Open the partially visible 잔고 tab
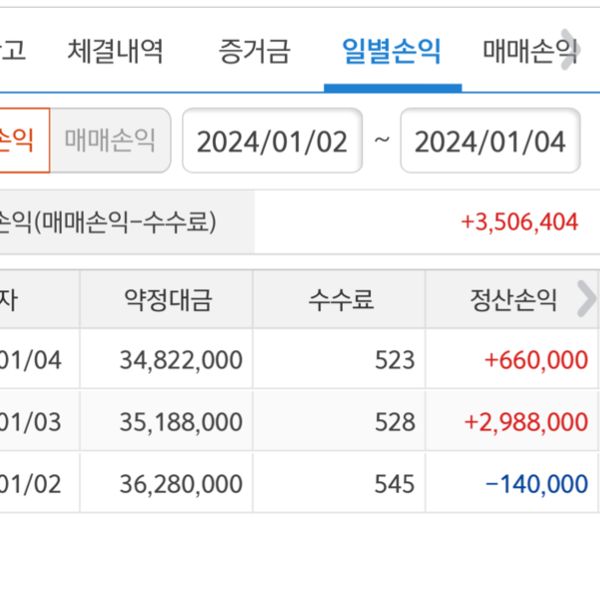Screen dimensions: 600x600 point(12,50)
